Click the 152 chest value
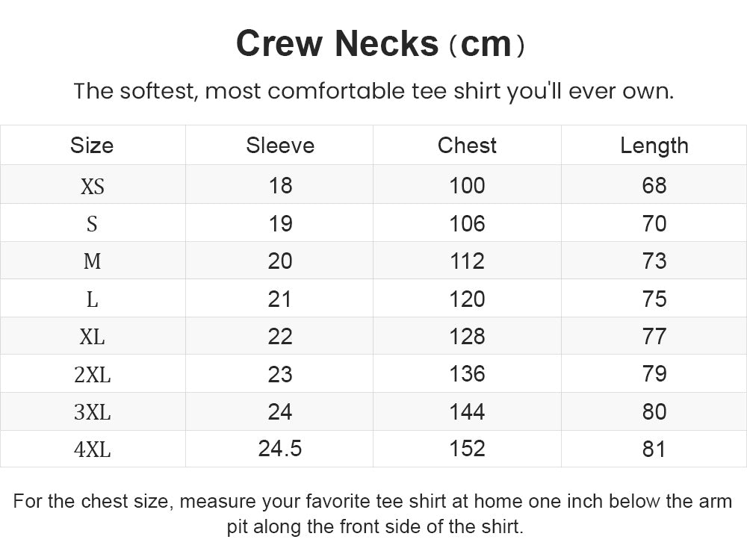The height and width of the screenshot is (560, 747). point(468,449)
